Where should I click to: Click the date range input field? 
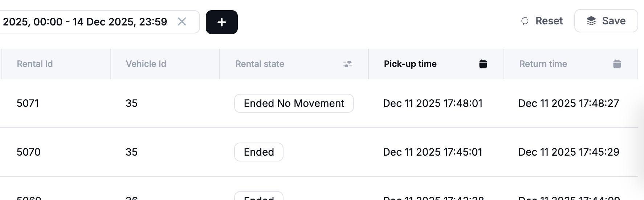click(85, 22)
